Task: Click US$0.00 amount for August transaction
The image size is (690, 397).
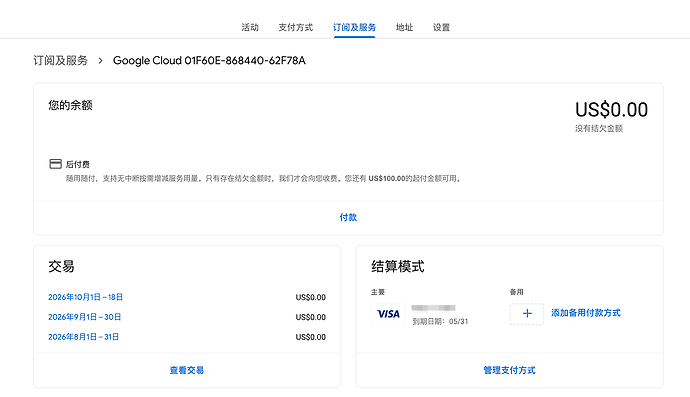Action: pos(311,337)
